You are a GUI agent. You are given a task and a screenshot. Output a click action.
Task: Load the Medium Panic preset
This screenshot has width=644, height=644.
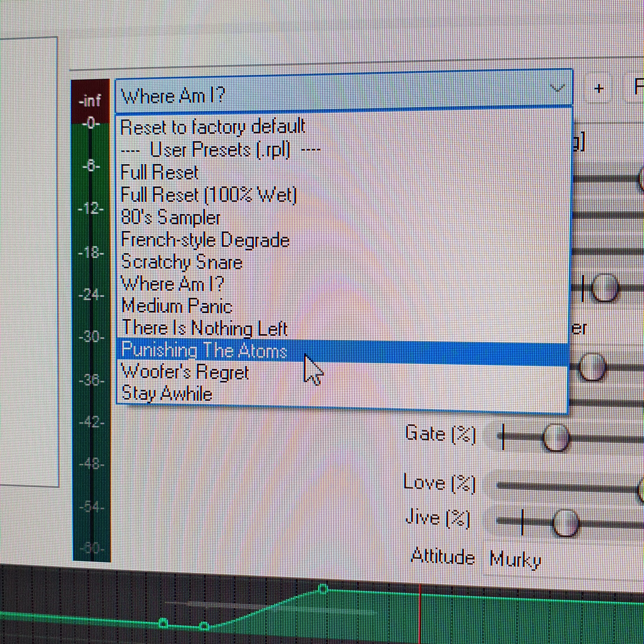(177, 306)
